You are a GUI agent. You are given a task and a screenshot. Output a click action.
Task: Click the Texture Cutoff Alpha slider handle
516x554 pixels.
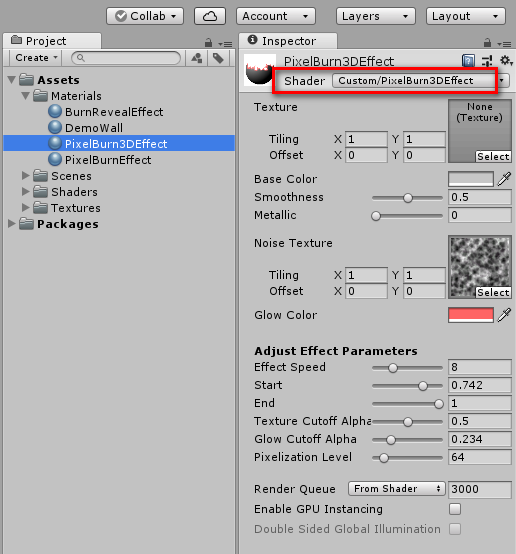408,422
